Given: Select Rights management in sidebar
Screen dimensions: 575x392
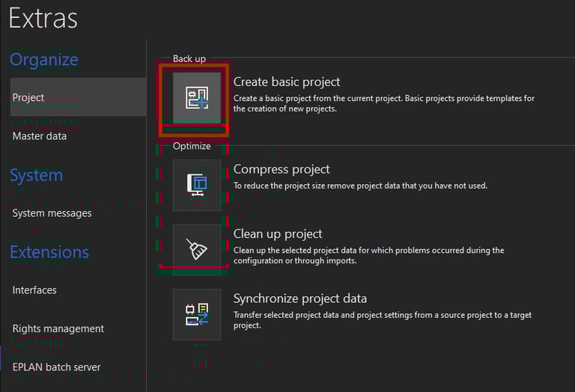Looking at the screenshot, I should [x=58, y=328].
